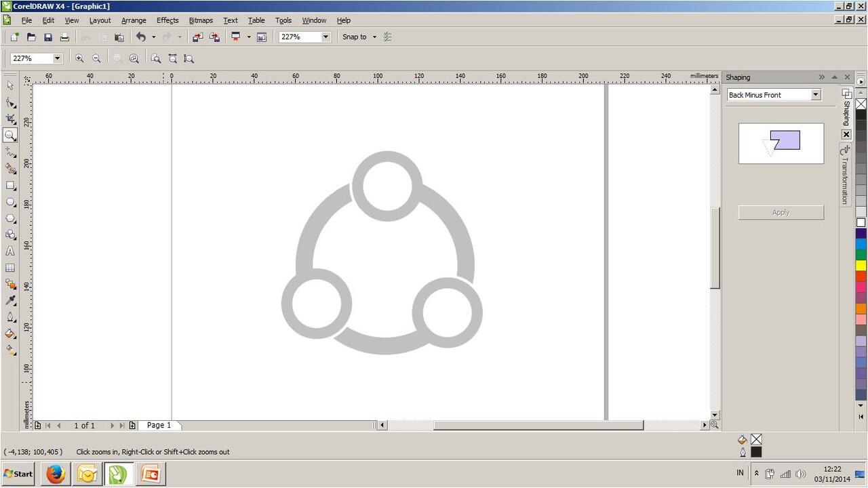
Task: Collapse the Shaping docker with double chevron
Action: click(x=822, y=77)
